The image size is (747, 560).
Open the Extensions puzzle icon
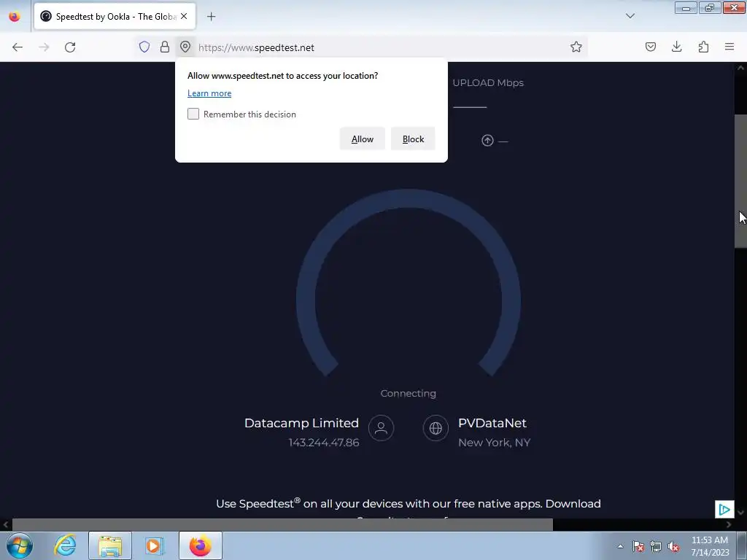coord(703,47)
